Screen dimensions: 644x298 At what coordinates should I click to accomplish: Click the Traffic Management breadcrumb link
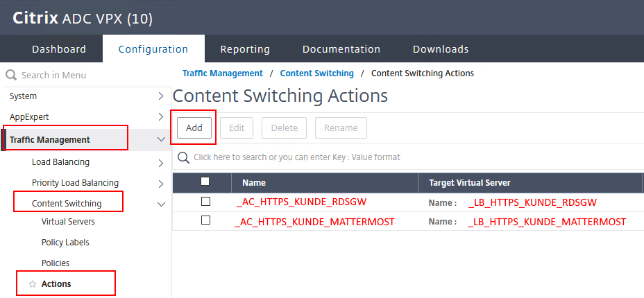click(222, 73)
